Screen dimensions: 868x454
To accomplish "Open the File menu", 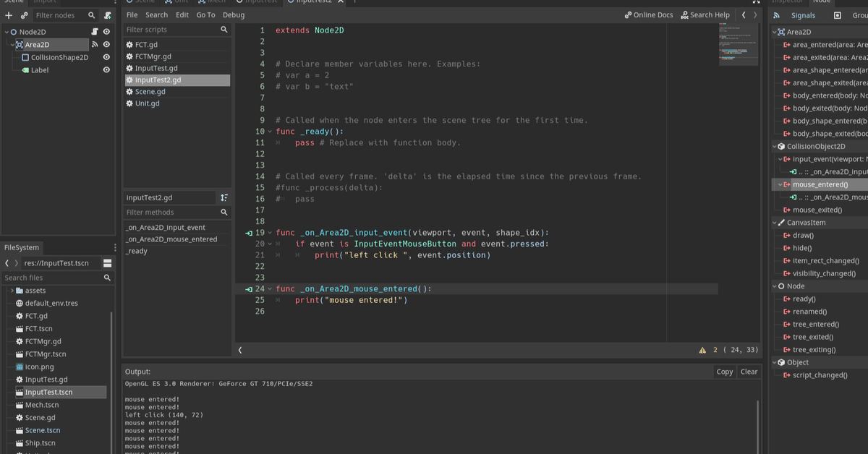I will 132,15.
